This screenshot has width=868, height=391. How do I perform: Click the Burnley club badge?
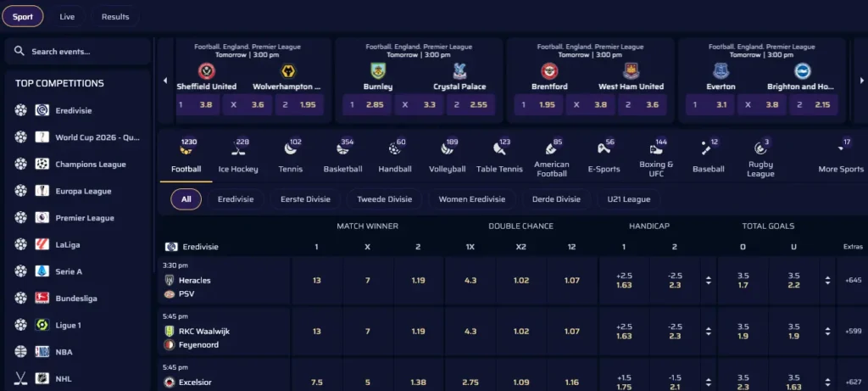coord(378,71)
